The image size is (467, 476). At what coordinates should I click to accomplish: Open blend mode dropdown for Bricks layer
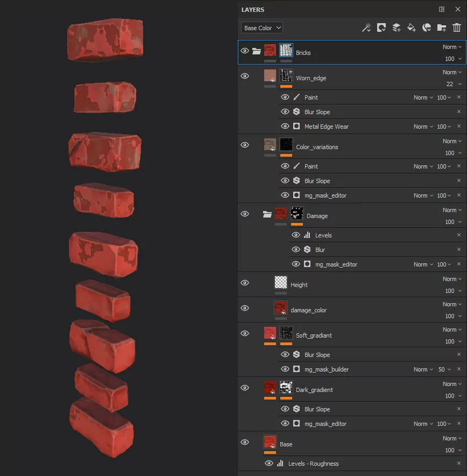[x=452, y=47]
